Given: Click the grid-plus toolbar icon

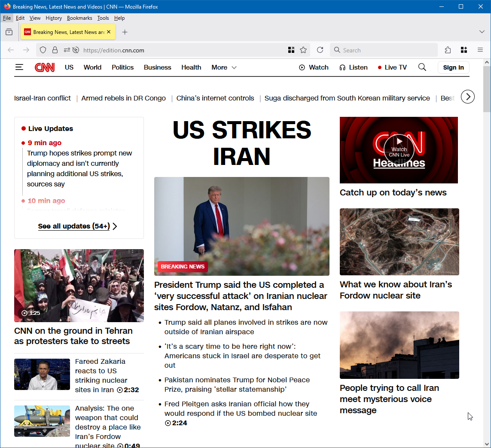Looking at the screenshot, I should coord(464,50).
